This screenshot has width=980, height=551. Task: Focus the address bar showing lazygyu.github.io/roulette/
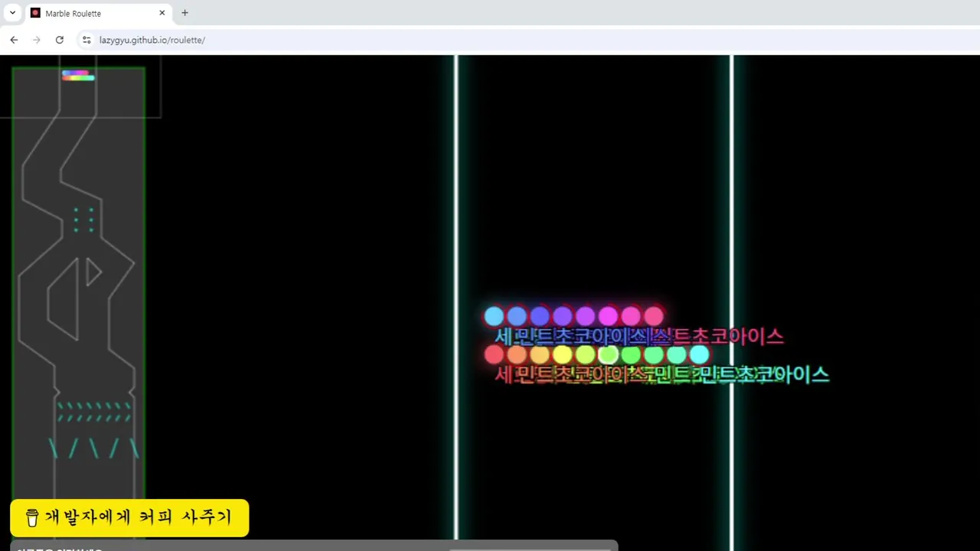coord(528,40)
